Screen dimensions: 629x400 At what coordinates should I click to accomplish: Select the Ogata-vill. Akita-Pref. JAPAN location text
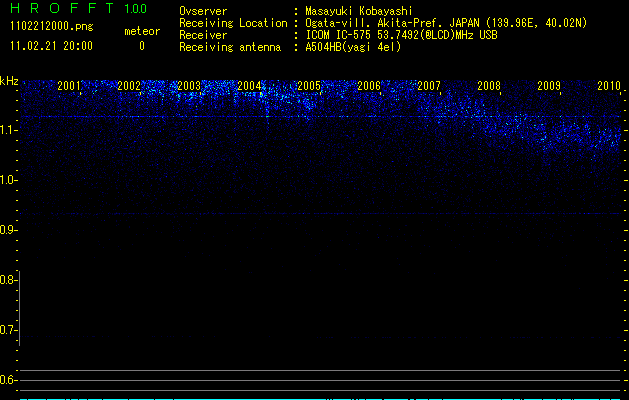click(446, 23)
